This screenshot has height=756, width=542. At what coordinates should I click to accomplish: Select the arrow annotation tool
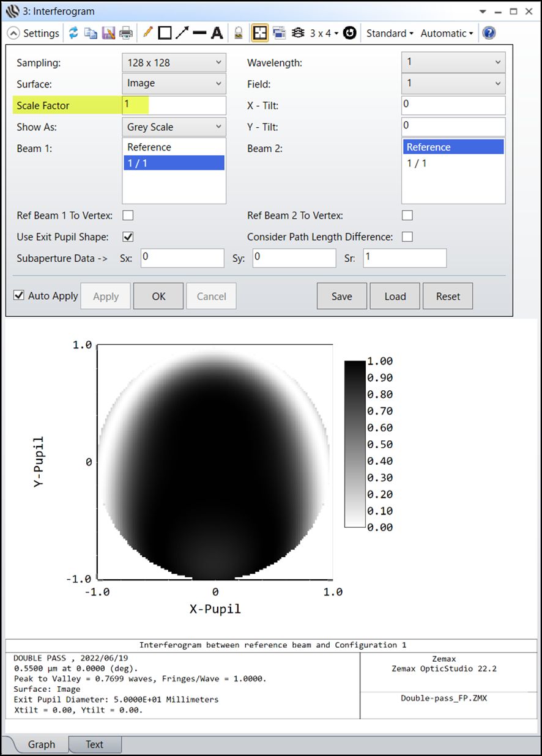point(182,33)
